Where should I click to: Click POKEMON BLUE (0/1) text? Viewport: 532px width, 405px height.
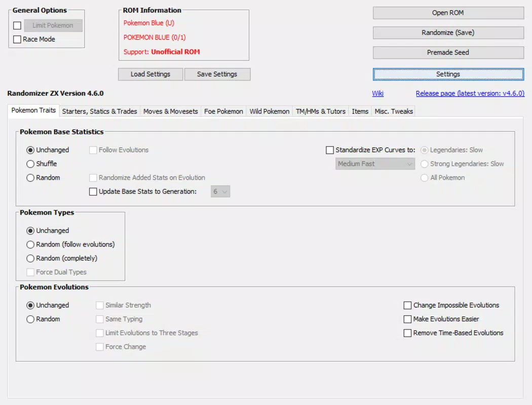point(155,37)
